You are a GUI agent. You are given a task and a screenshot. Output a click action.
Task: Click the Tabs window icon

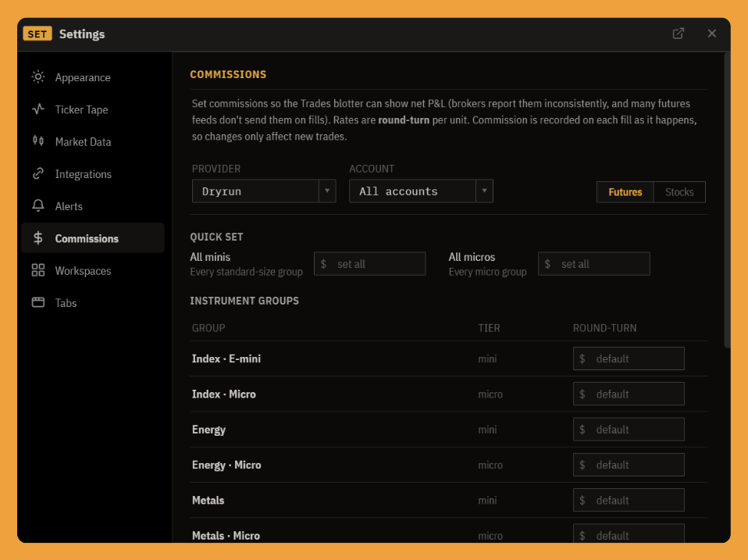(38, 302)
